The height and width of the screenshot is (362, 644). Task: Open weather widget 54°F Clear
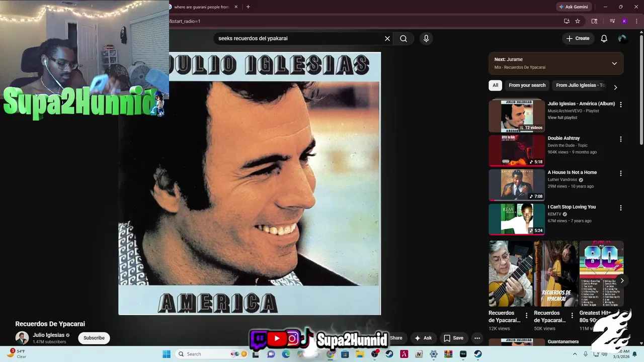pyautogui.click(x=16, y=354)
